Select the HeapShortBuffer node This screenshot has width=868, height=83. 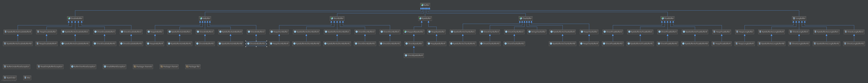279,32
